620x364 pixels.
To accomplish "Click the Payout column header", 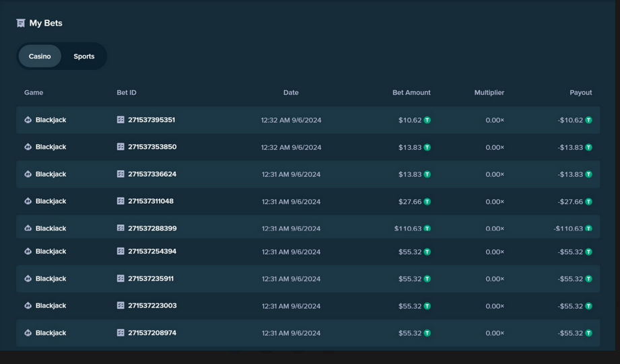I will tap(580, 92).
